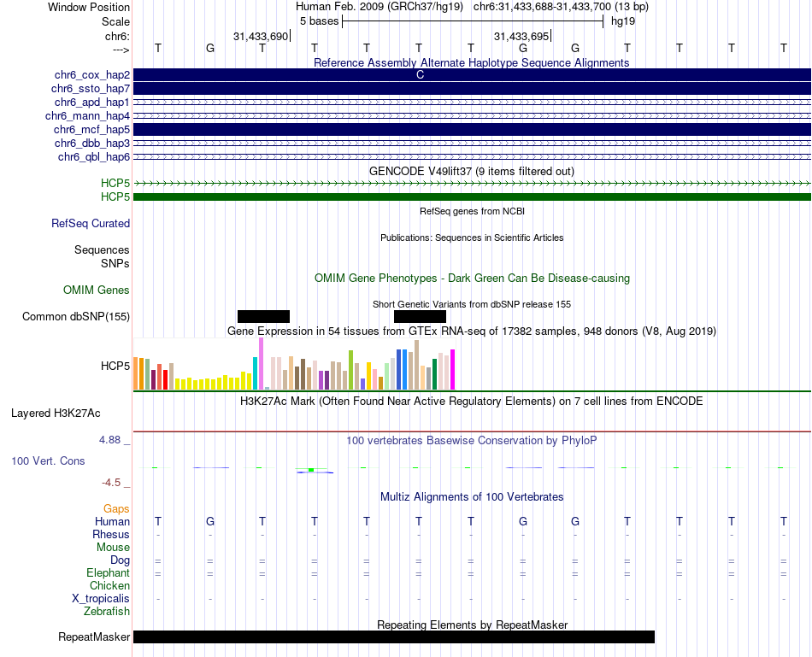Click the 31,433,690 coordinate marker
The height and width of the screenshot is (657, 812).
[x=261, y=36]
